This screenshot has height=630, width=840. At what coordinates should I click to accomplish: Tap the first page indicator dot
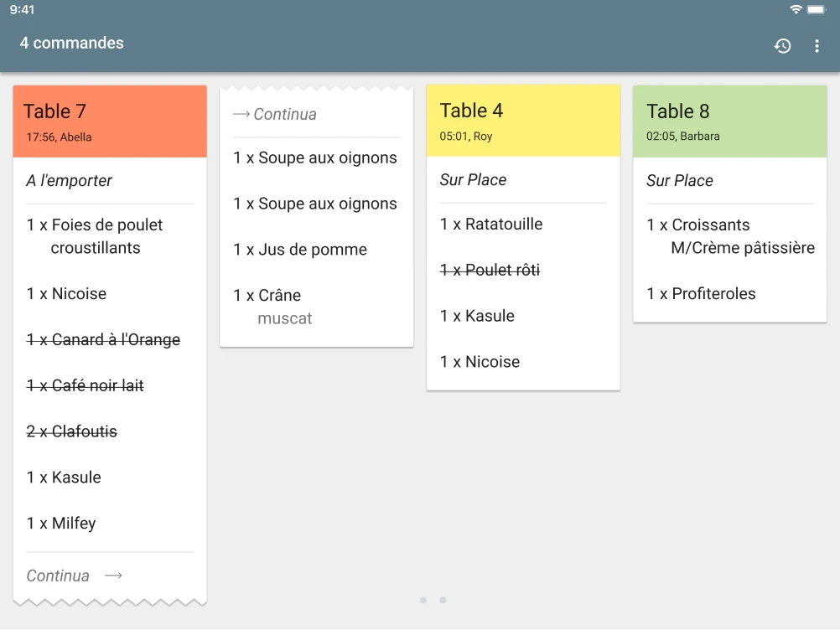423,600
